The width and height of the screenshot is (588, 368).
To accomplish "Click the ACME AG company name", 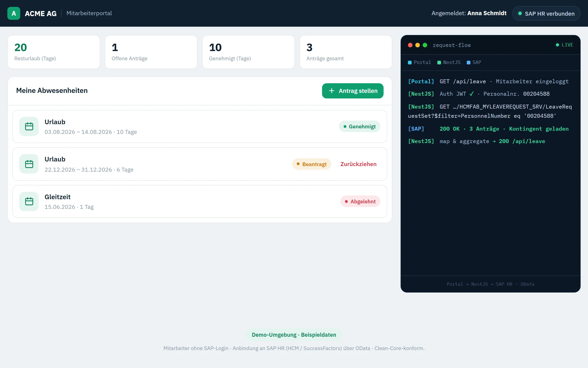I will (x=41, y=13).
